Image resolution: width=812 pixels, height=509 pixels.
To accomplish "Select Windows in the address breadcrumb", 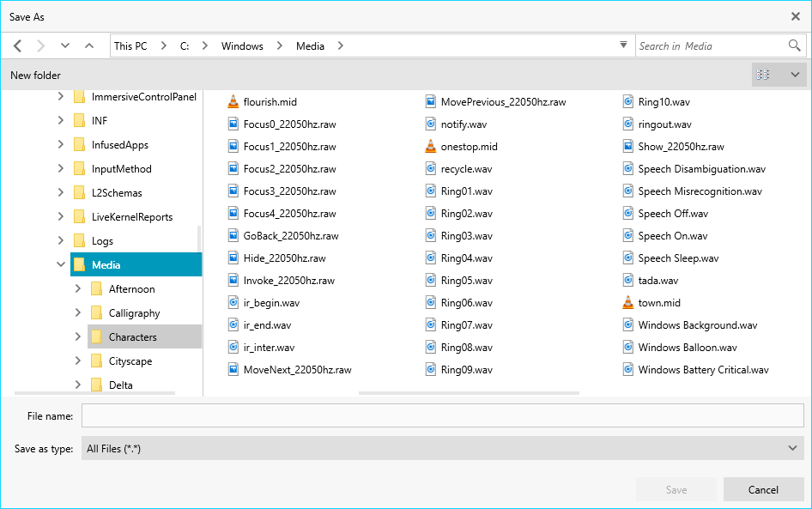I will pos(242,46).
